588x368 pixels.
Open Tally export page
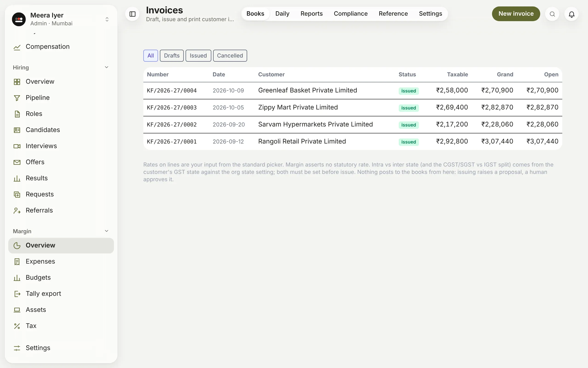tap(61, 294)
